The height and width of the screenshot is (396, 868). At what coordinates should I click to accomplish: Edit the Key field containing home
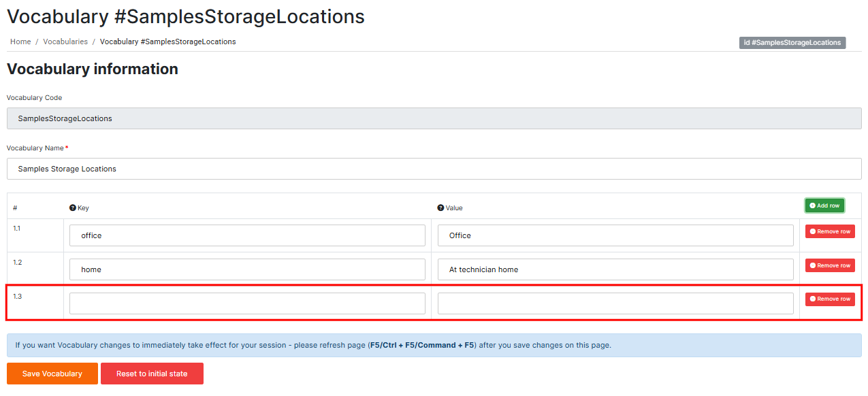pos(247,269)
